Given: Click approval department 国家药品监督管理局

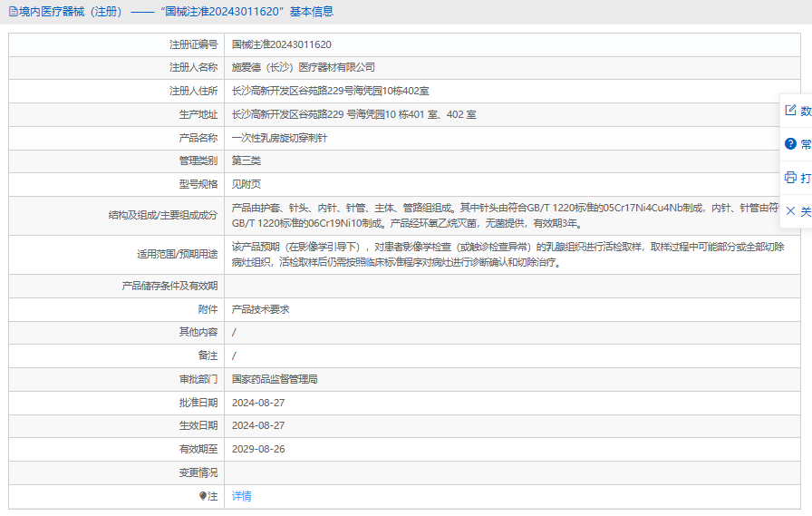Looking at the screenshot, I should click(x=275, y=379).
